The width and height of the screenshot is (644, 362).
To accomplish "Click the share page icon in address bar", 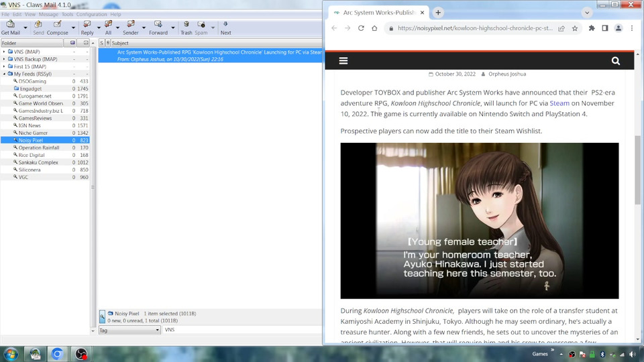I will pyautogui.click(x=561, y=28).
